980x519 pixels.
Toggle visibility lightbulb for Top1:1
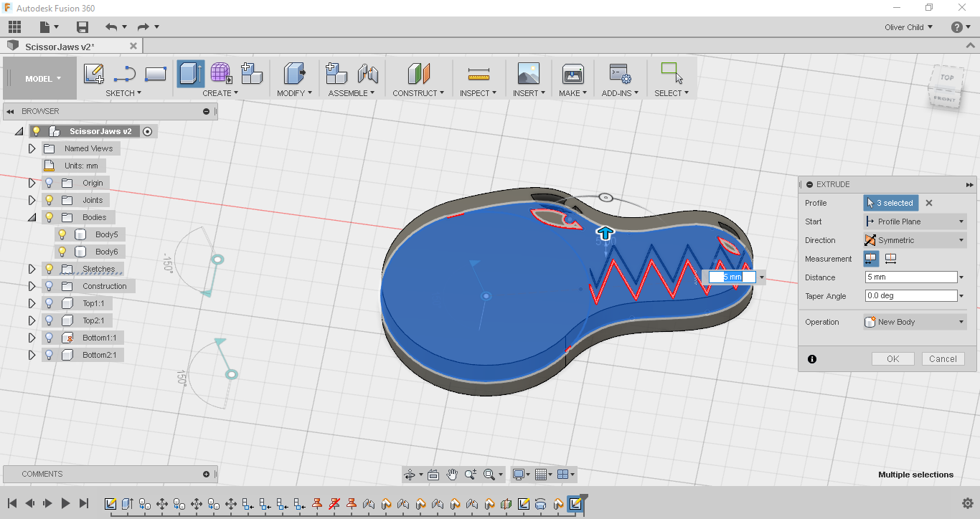50,303
